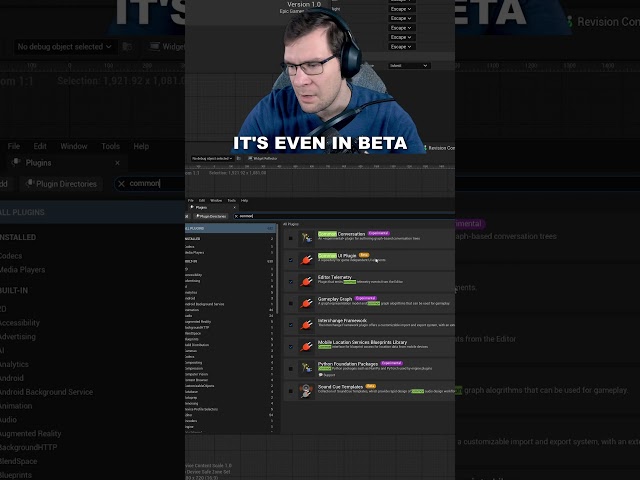Image resolution: width=640 pixels, height=480 pixels.
Task: Click the Support speech bubble icon
Action: [x=320, y=375]
